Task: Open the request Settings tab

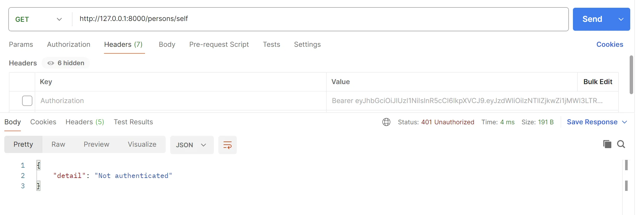Action: 307,44
